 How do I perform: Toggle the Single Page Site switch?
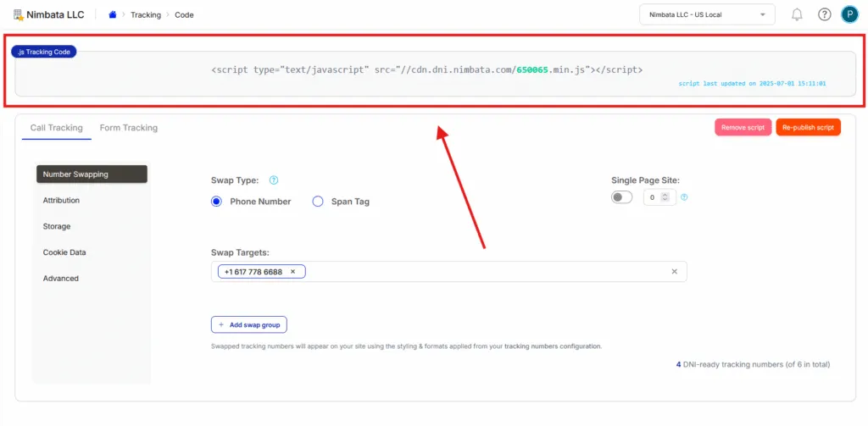coord(621,197)
